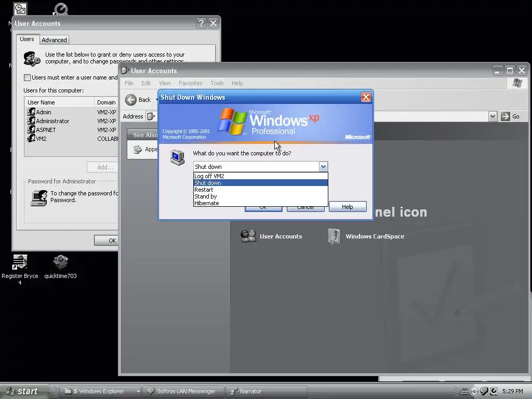Click the address bar page icon
532x399 pixels.
151,116
